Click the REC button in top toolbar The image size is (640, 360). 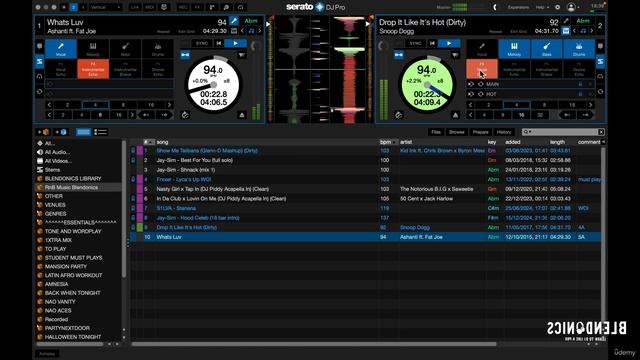tap(183, 7)
